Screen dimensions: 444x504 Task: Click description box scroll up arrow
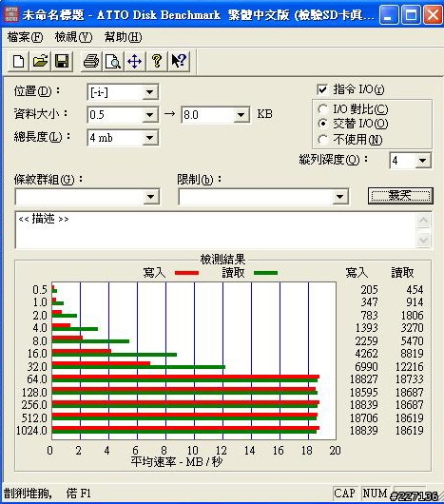423,221
